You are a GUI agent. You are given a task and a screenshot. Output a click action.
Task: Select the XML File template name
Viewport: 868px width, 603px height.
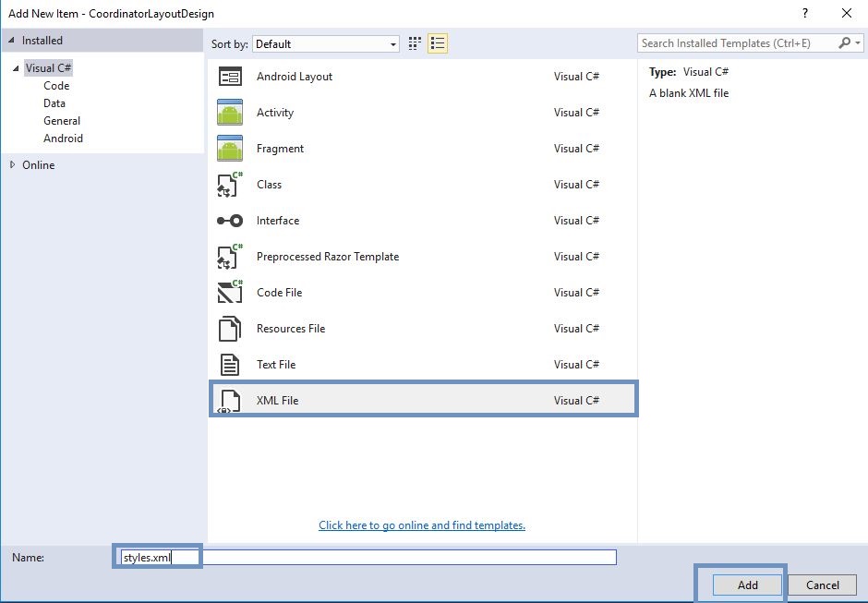coord(277,401)
